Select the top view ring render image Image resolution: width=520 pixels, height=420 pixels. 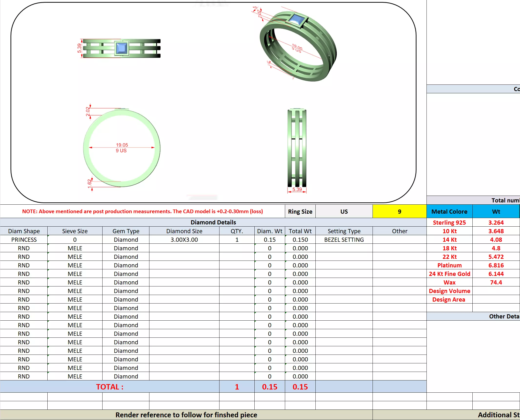(x=122, y=48)
